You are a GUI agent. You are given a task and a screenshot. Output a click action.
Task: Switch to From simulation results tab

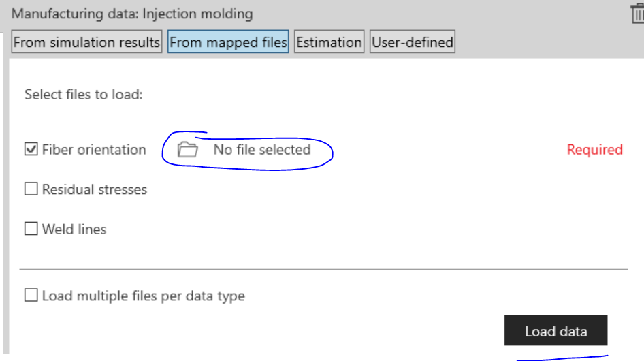pos(86,42)
